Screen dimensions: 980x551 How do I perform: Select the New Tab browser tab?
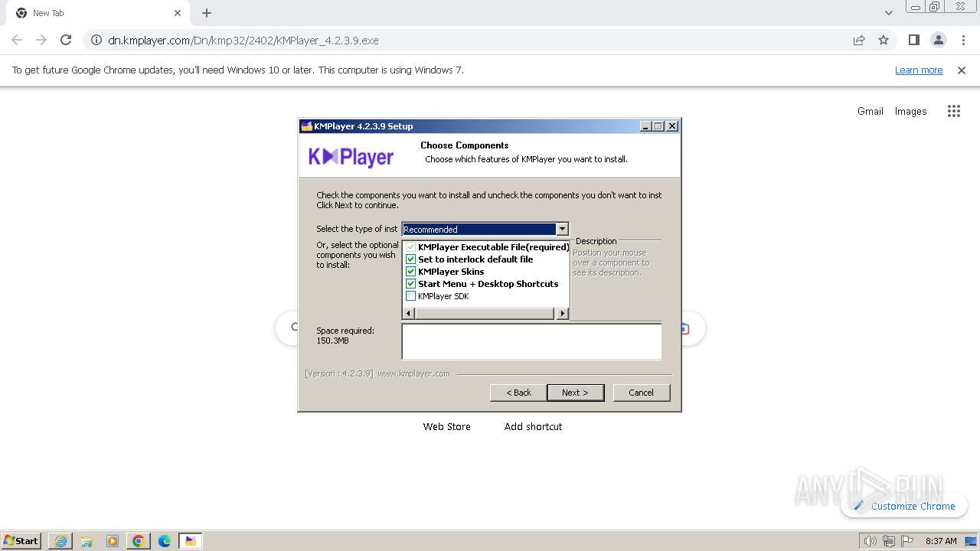[98, 13]
